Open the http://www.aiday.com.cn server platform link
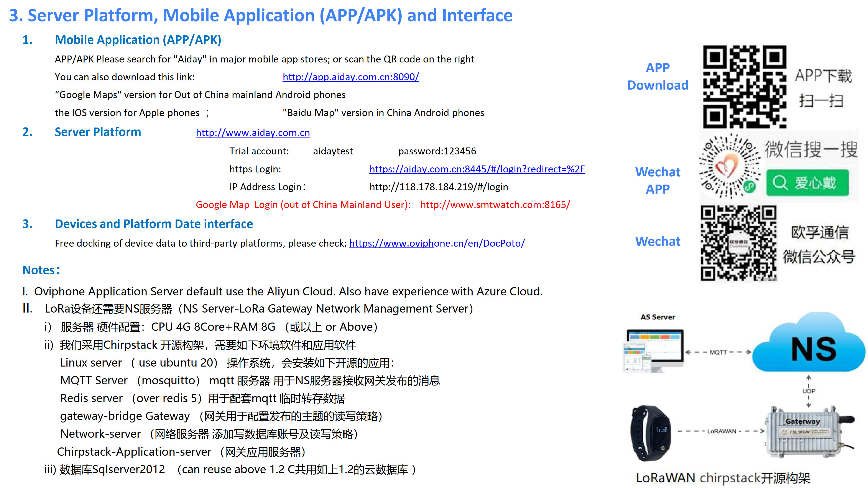Screen dimensions: 868x488 253,133
